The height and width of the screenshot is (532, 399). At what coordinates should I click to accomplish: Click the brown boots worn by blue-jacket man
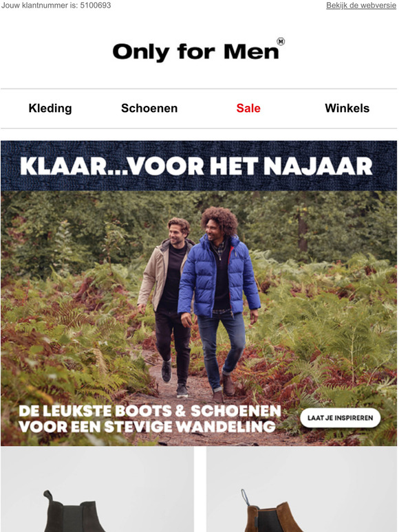[224, 388]
